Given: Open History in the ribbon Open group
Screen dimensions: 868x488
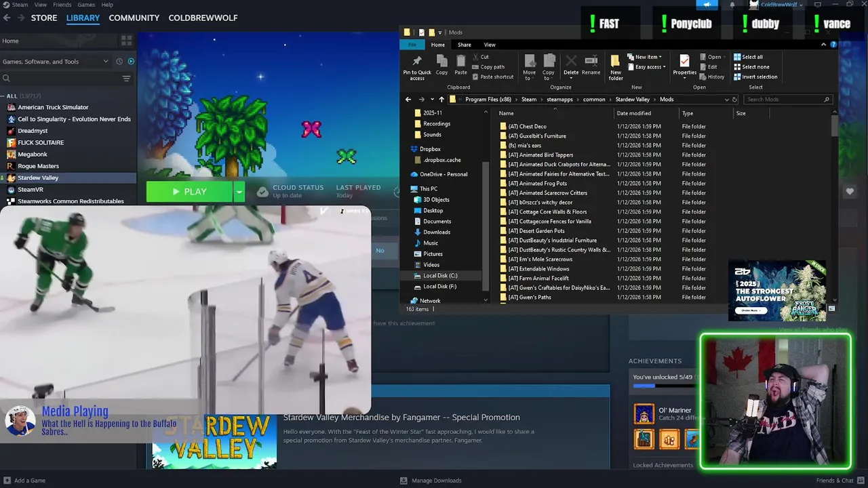Looking at the screenshot, I should click(712, 77).
